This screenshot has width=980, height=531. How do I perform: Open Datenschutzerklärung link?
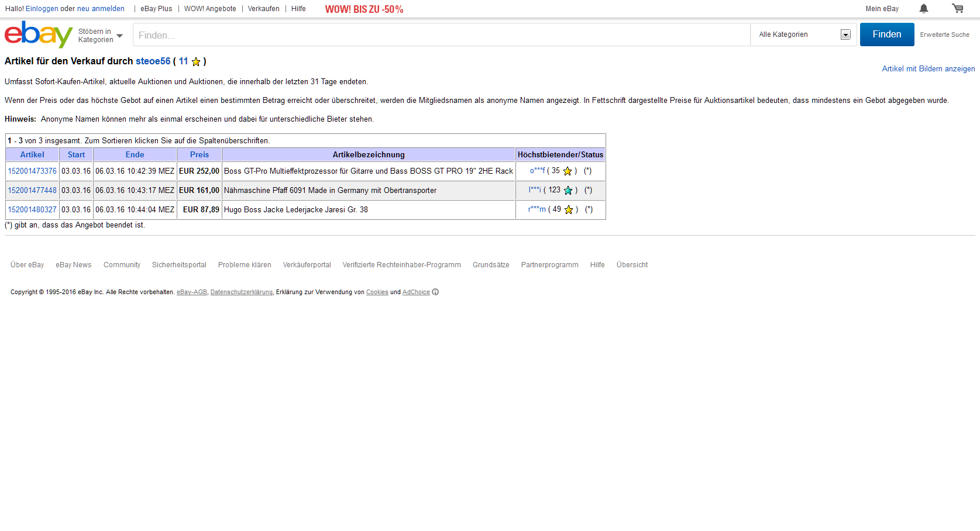(242, 292)
